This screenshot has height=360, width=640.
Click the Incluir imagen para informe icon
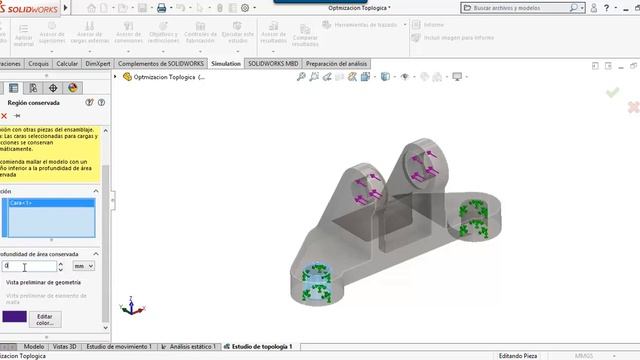416,38
